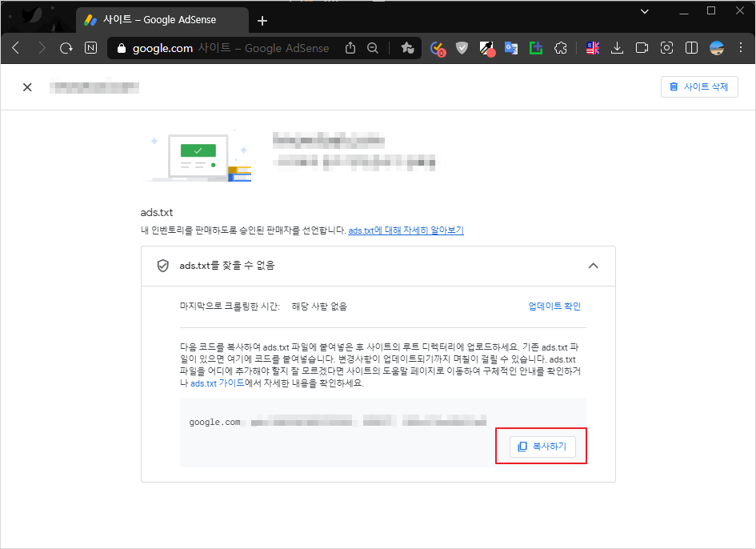Open the Google Translate extension
Image resolution: width=756 pixels, height=549 pixels.
511,48
